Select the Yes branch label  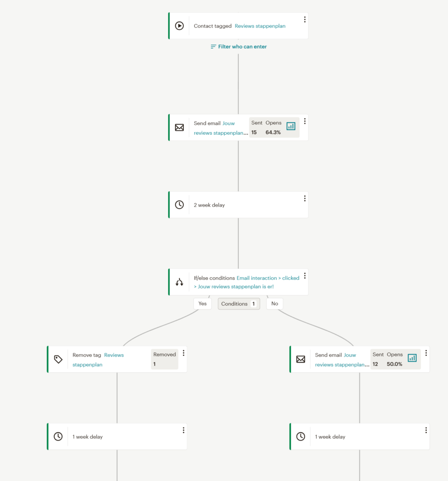coord(202,304)
